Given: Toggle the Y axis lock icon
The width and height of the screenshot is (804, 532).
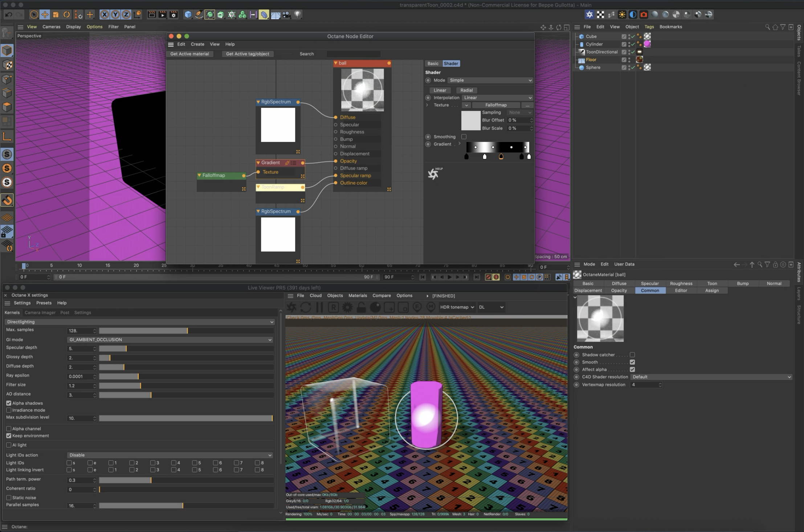Looking at the screenshot, I should (x=115, y=15).
